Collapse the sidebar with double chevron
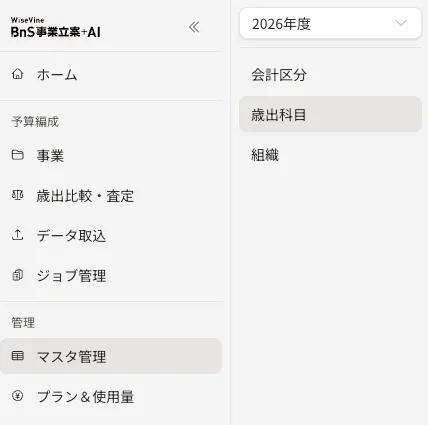This screenshot has height=425, width=428. (x=194, y=27)
